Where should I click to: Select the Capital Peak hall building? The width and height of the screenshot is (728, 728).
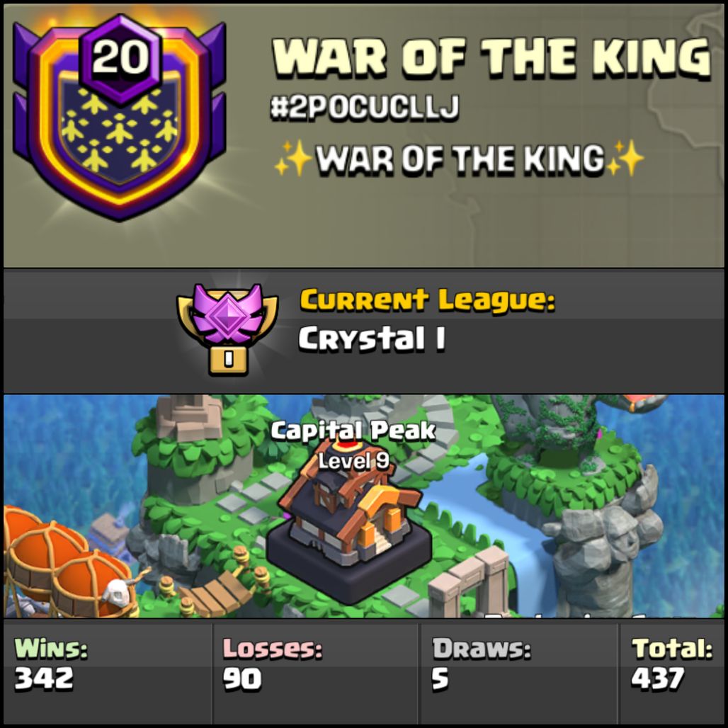click(x=351, y=523)
